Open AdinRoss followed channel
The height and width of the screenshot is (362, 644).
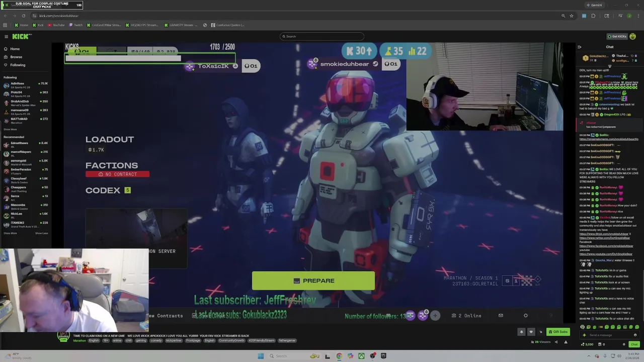point(25,84)
